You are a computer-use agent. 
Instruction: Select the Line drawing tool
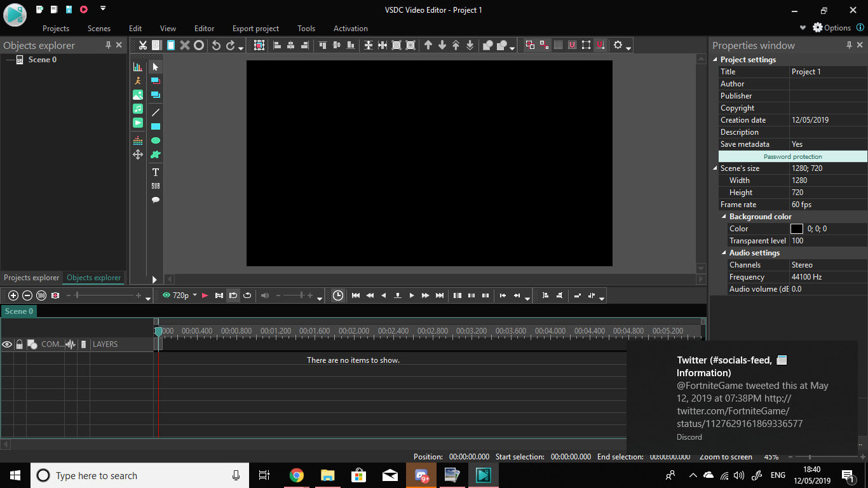tap(156, 112)
